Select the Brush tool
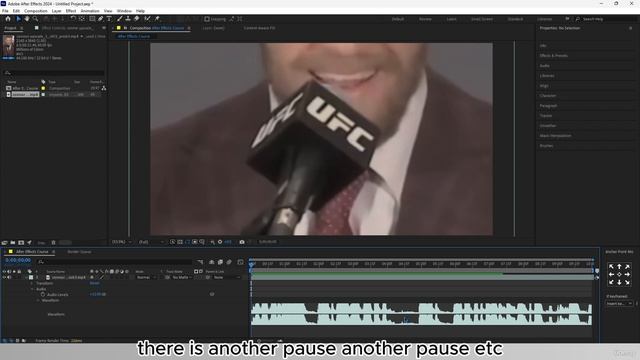The image size is (640, 360). coord(120,19)
